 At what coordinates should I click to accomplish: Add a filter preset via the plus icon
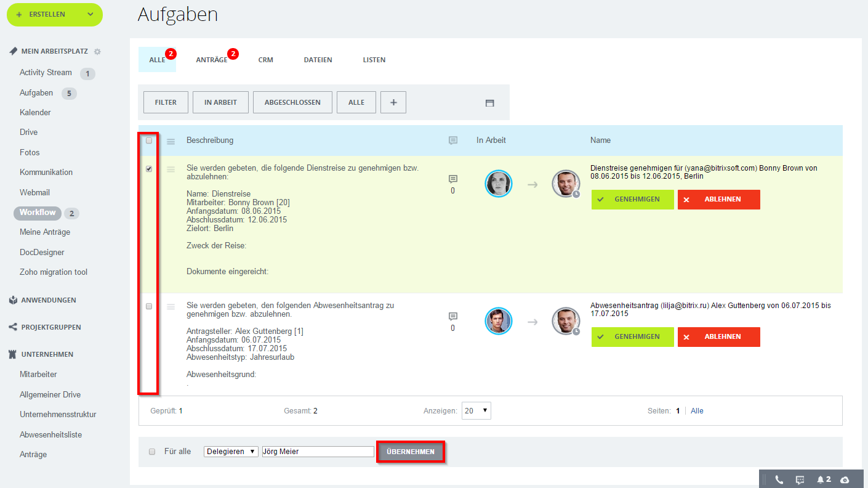(x=393, y=102)
